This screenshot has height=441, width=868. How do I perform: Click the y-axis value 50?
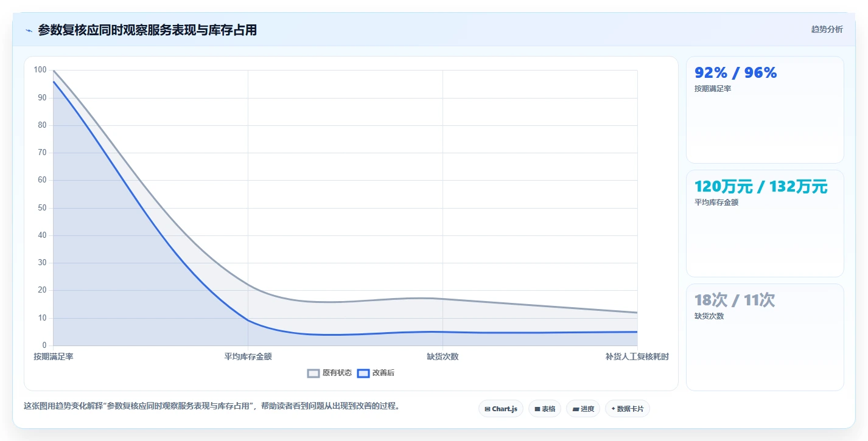pos(43,208)
